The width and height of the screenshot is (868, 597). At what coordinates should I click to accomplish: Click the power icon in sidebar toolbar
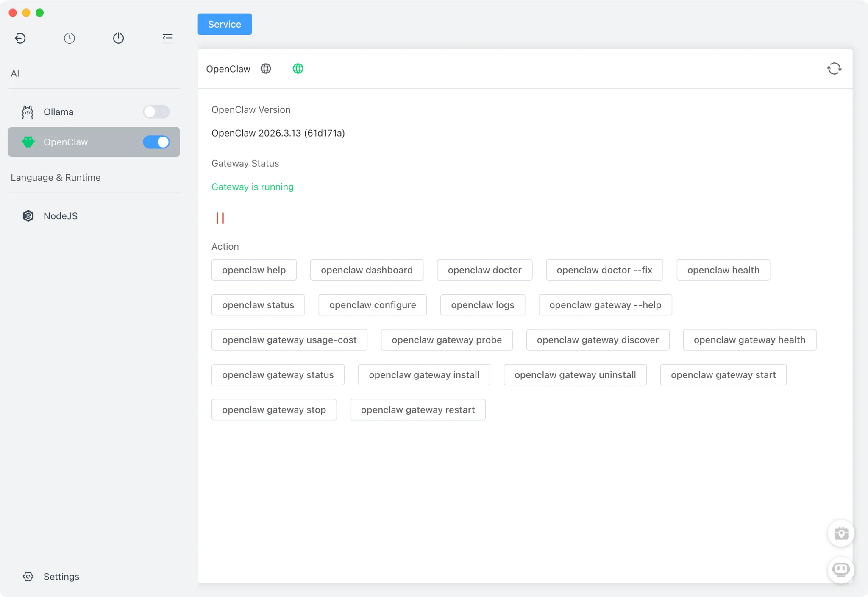[x=118, y=38]
